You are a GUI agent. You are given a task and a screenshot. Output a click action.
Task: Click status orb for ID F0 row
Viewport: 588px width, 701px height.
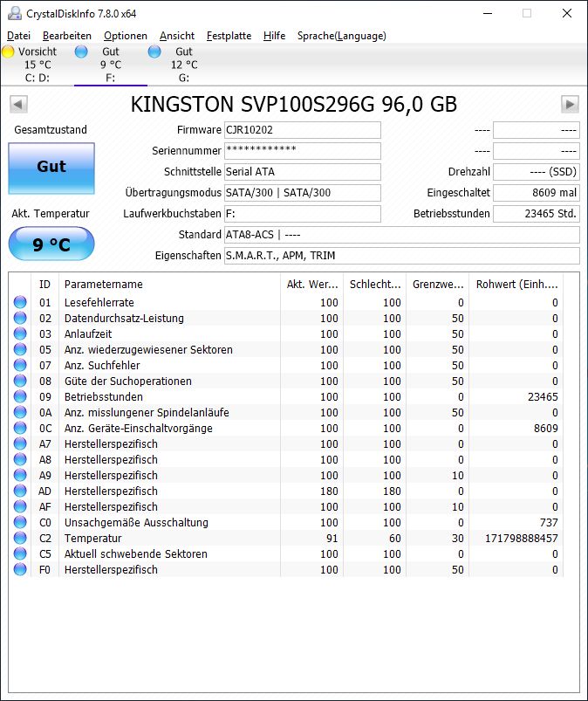pyautogui.click(x=20, y=569)
